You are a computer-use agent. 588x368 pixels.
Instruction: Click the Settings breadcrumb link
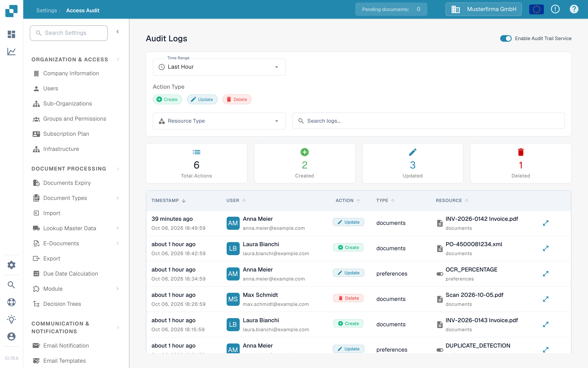pos(47,10)
